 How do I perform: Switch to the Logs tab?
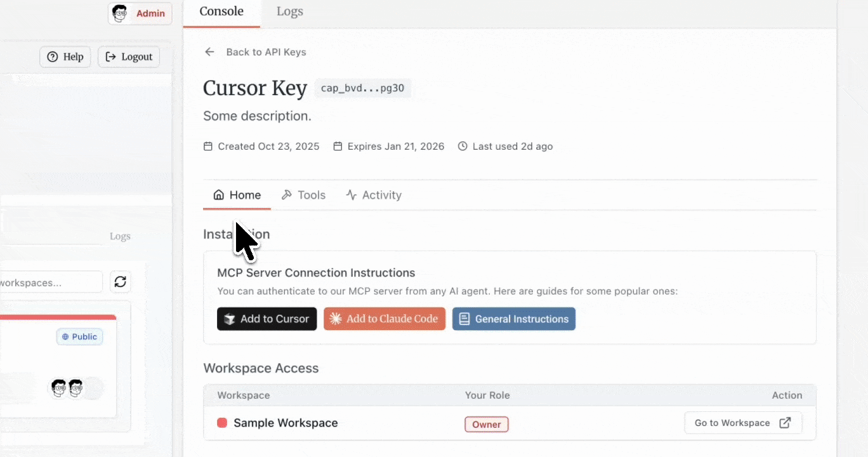coord(289,11)
